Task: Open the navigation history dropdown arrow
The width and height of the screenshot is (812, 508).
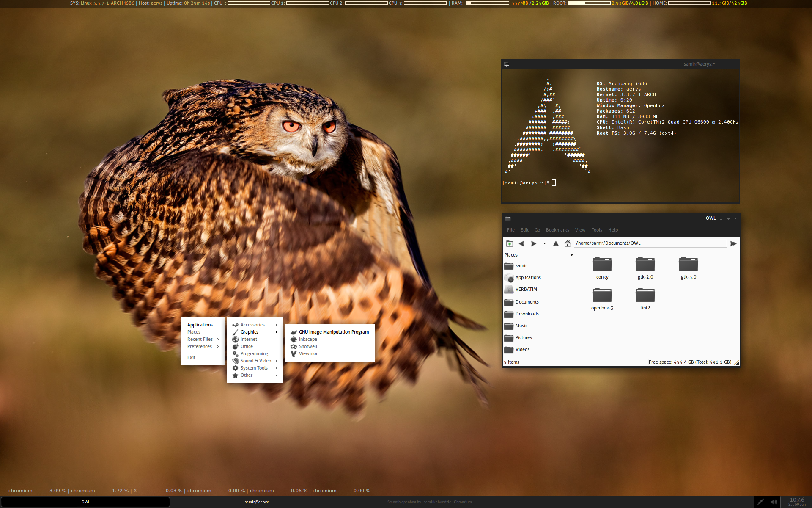Action: (x=544, y=243)
